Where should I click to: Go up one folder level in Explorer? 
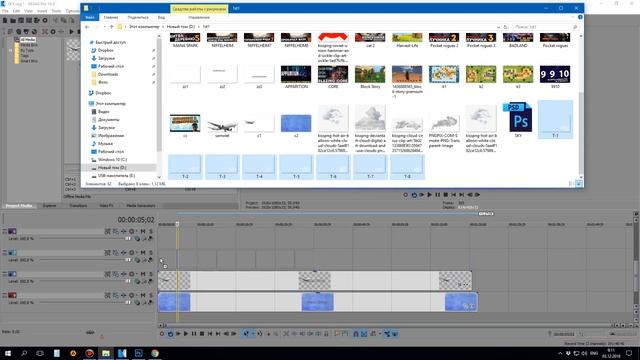(x=111, y=27)
